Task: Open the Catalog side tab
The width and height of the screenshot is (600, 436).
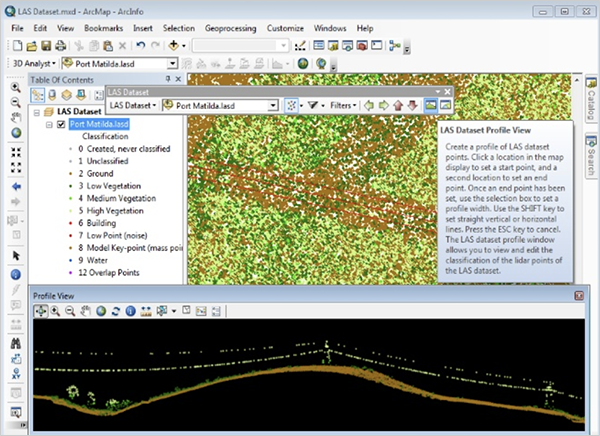Action: point(591,99)
